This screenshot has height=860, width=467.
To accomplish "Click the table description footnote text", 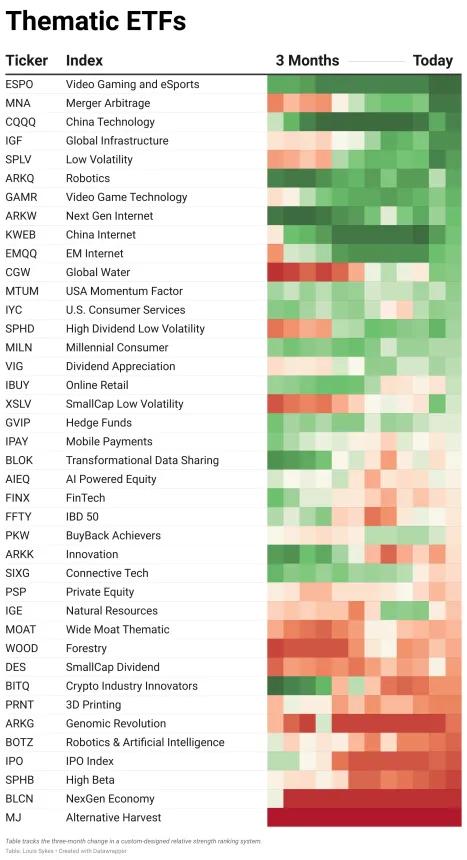I will coord(133,841).
